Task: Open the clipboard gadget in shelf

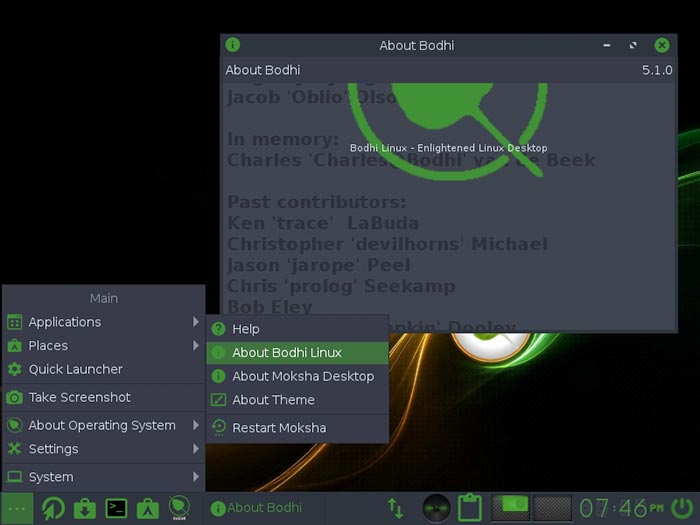Action: pos(470,508)
